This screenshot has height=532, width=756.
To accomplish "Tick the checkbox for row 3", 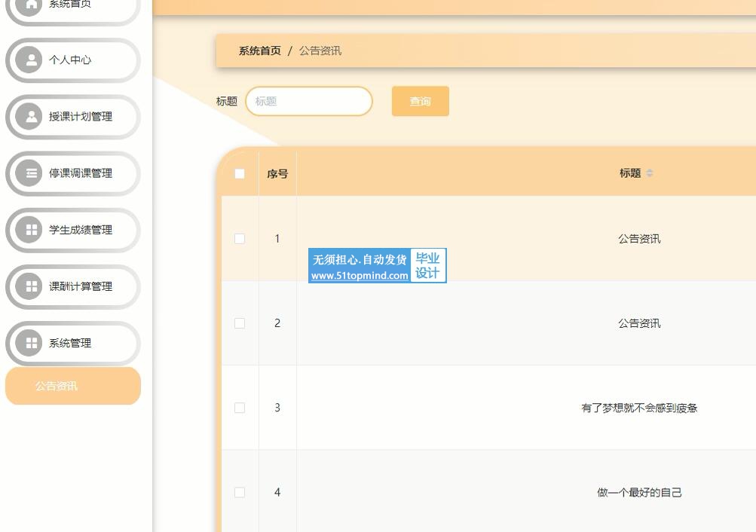I will coord(240,408).
